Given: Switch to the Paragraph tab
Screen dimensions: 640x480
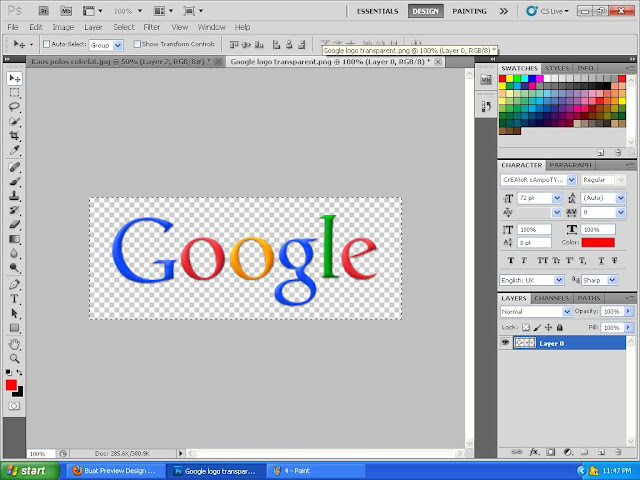Looking at the screenshot, I should click(x=570, y=165).
